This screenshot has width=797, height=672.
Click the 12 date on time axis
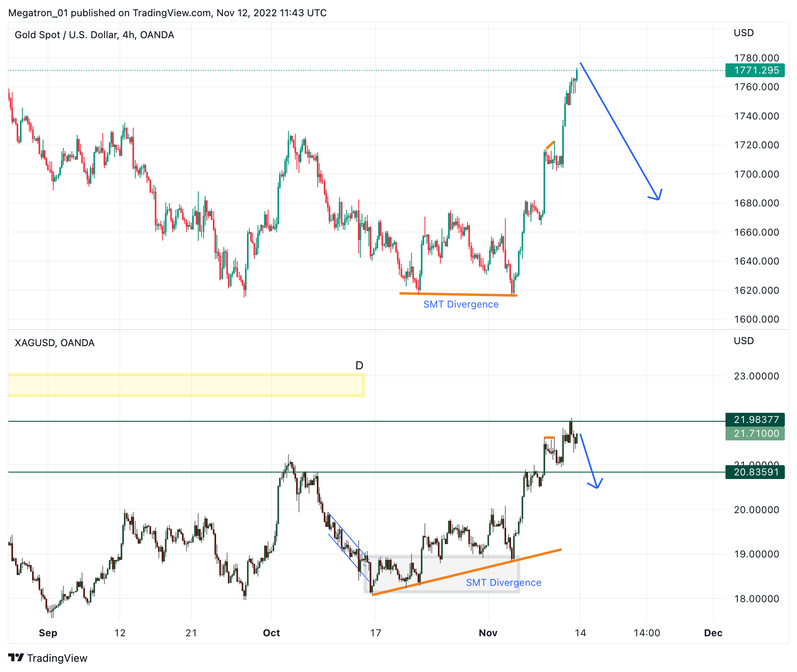click(x=120, y=633)
